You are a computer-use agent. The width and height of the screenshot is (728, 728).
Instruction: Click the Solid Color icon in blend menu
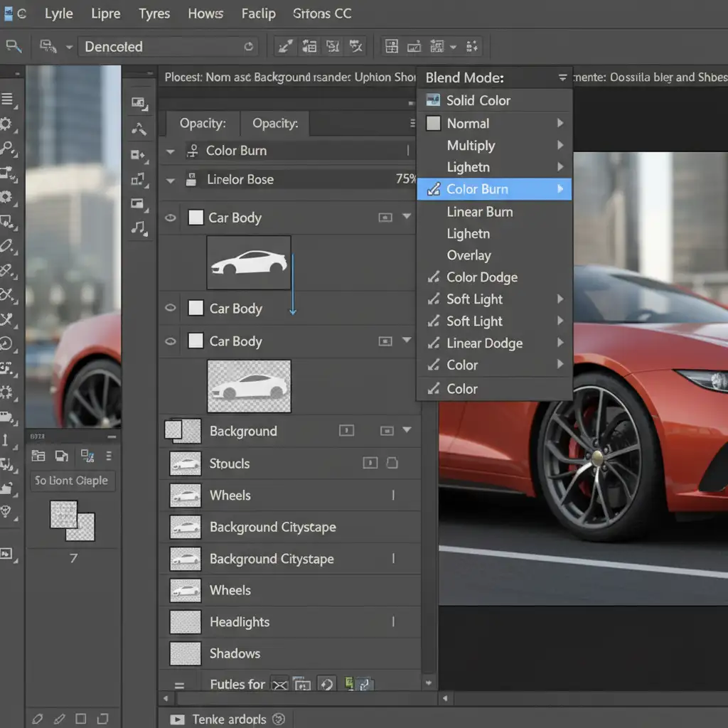pyautogui.click(x=433, y=100)
